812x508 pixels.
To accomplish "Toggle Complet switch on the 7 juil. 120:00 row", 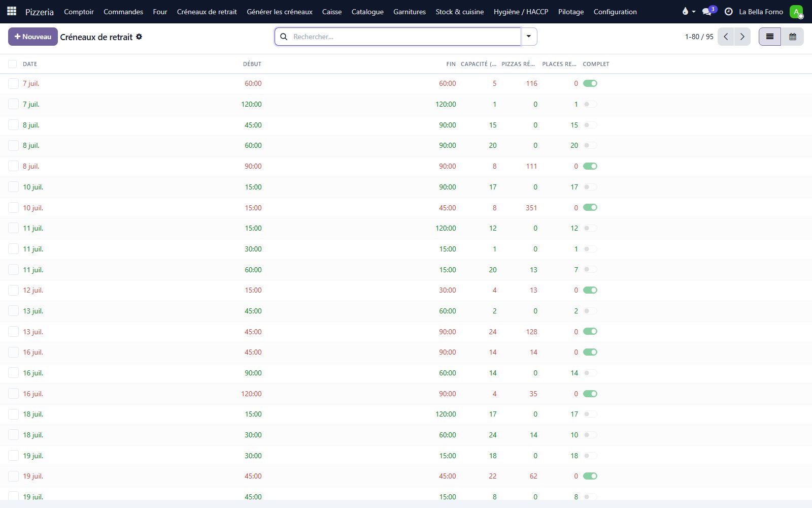I will (590, 104).
